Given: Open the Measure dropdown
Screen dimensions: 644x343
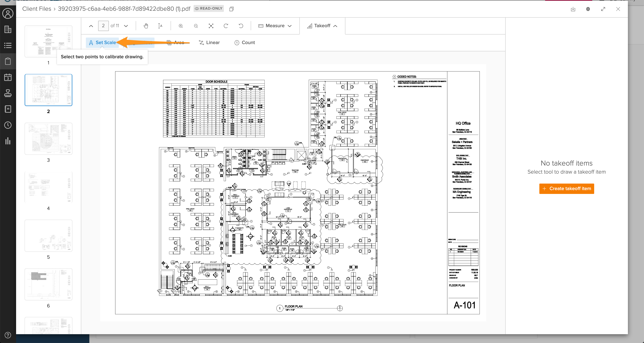Looking at the screenshot, I should (x=275, y=26).
